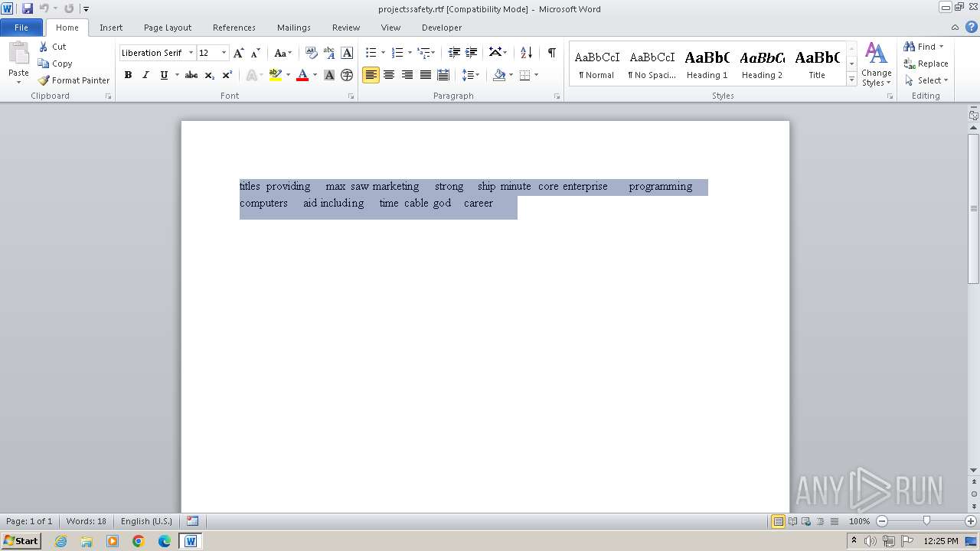Click the Enclose Characters icon

pyautogui.click(x=347, y=75)
